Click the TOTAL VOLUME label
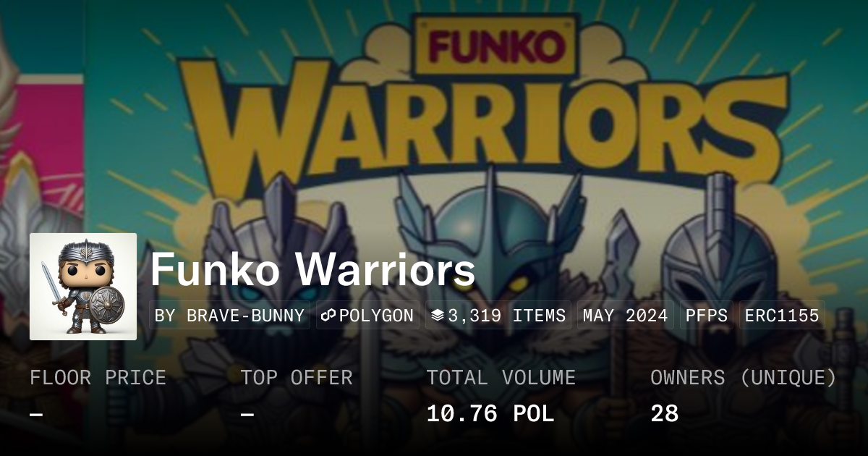Image resolution: width=868 pixels, height=456 pixels. coord(501,378)
